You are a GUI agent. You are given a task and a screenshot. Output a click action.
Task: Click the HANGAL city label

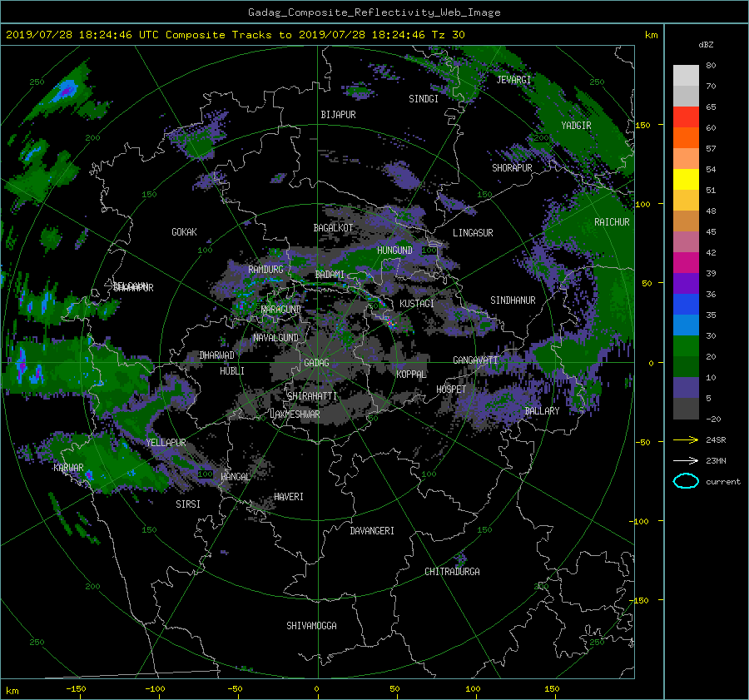(x=235, y=477)
